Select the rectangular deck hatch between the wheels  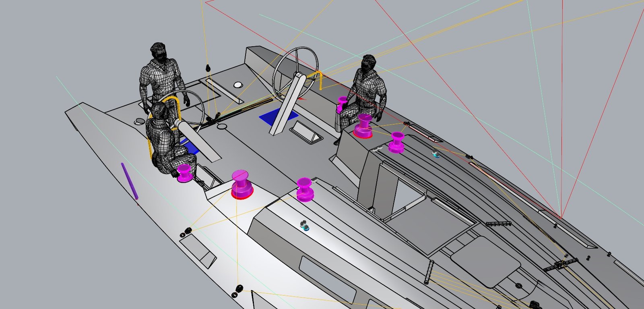pos(307,133)
